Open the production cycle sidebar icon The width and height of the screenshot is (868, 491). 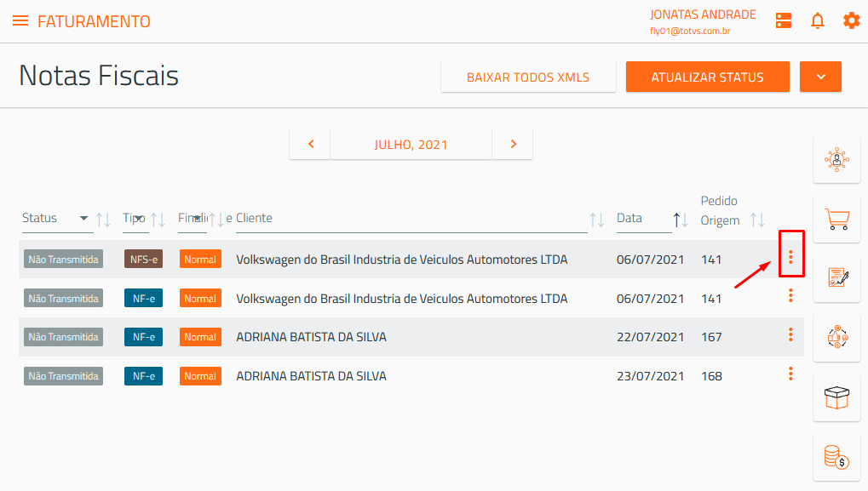coord(836,337)
